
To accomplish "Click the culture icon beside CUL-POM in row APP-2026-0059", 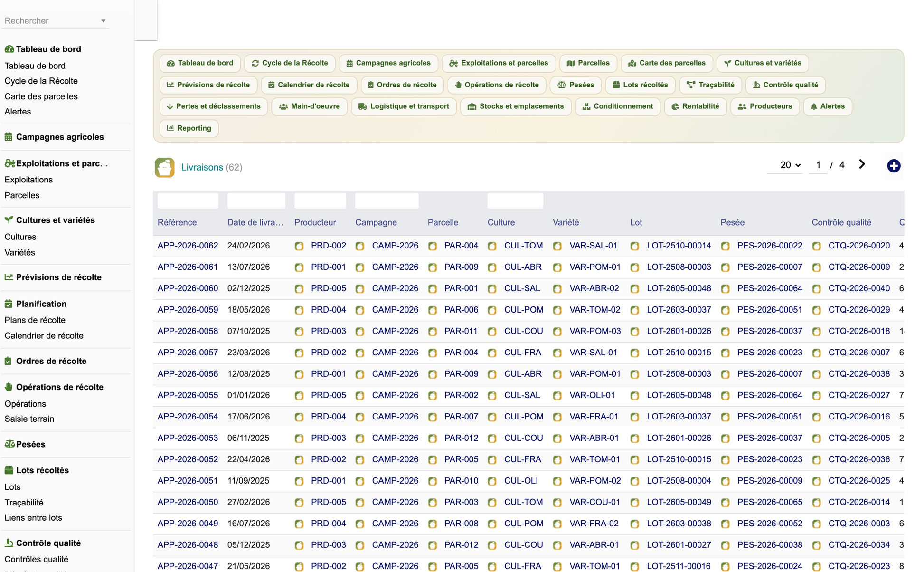I will point(492,310).
